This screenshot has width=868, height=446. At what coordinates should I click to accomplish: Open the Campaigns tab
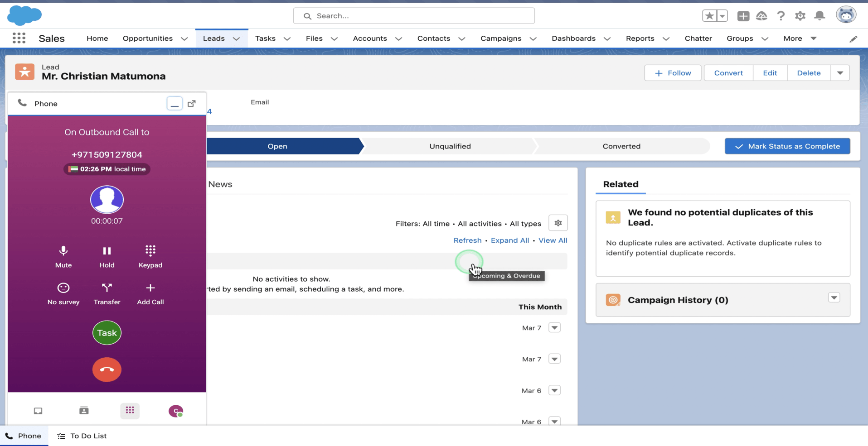click(501, 38)
